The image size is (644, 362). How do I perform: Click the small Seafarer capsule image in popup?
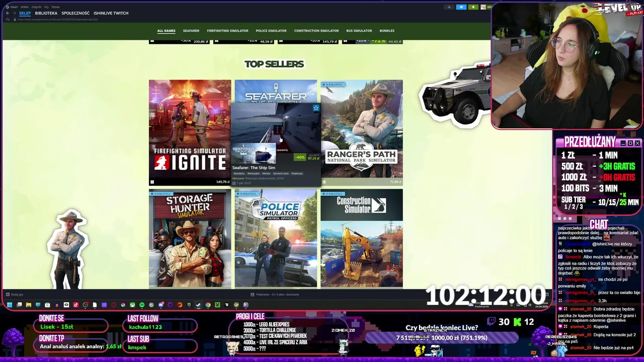pos(254,153)
